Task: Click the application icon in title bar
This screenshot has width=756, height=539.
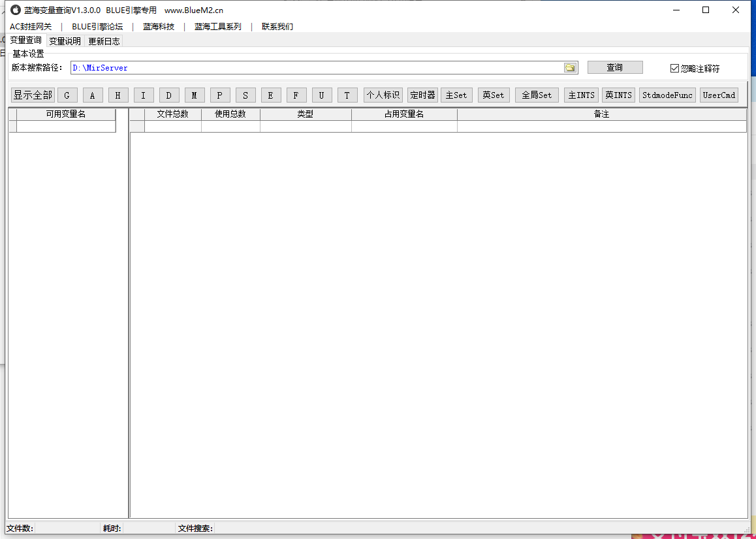Action: pyautogui.click(x=16, y=10)
